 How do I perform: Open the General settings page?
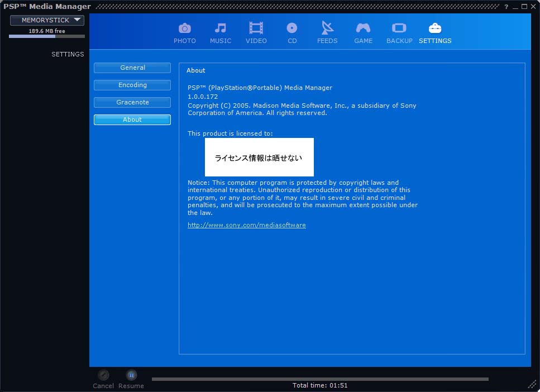(132, 68)
